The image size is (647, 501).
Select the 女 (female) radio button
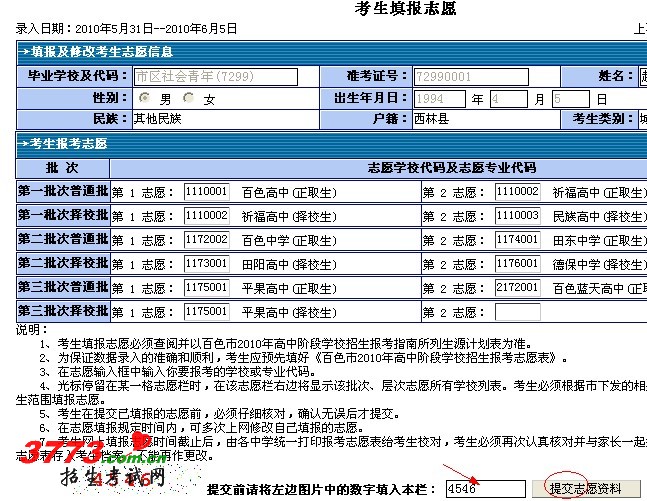(195, 98)
